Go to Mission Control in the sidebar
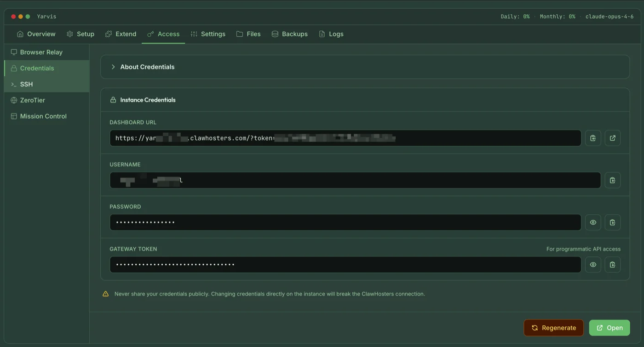This screenshot has height=347, width=644. [x=43, y=116]
